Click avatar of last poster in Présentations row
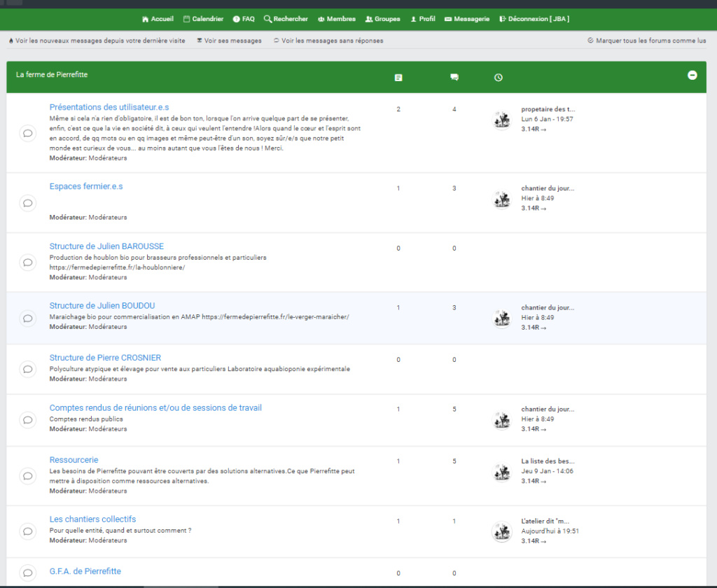Viewport: 717px width, 588px height. (x=502, y=120)
